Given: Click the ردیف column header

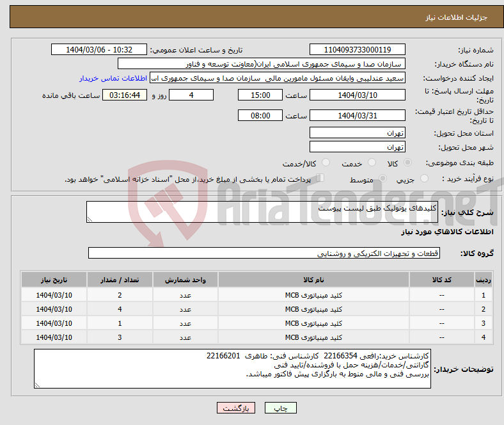Looking at the screenshot, I should (483, 280).
